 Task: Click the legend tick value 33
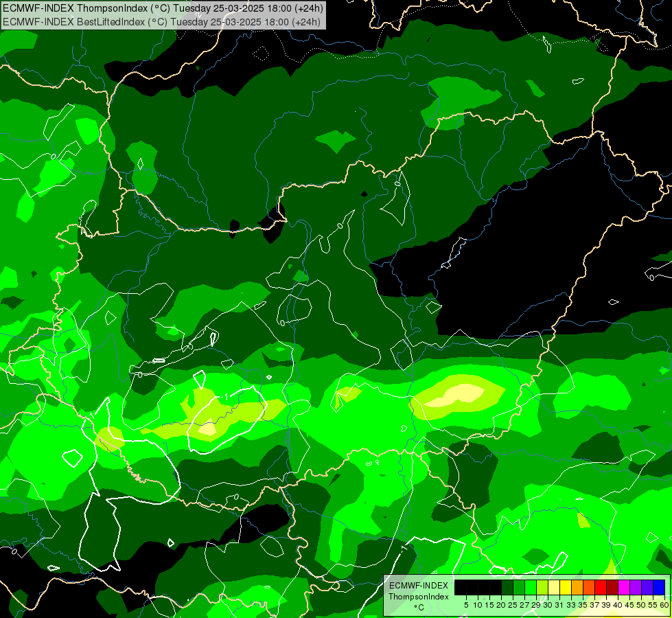tap(571, 605)
